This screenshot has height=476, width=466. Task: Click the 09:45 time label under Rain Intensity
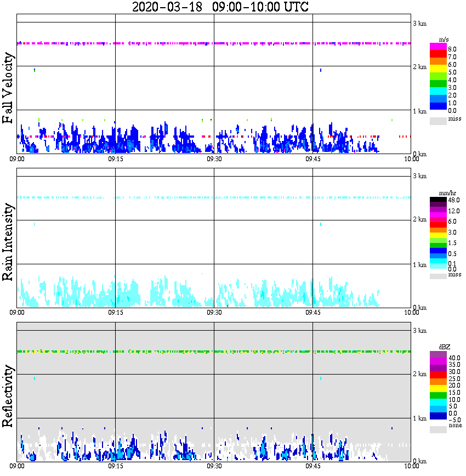coord(313,313)
